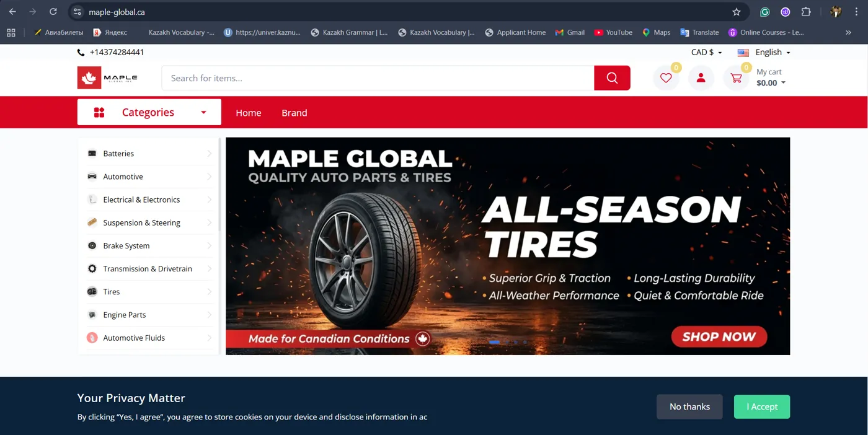
Task: Open the Kazakh Grammar bookmark
Action: click(349, 32)
